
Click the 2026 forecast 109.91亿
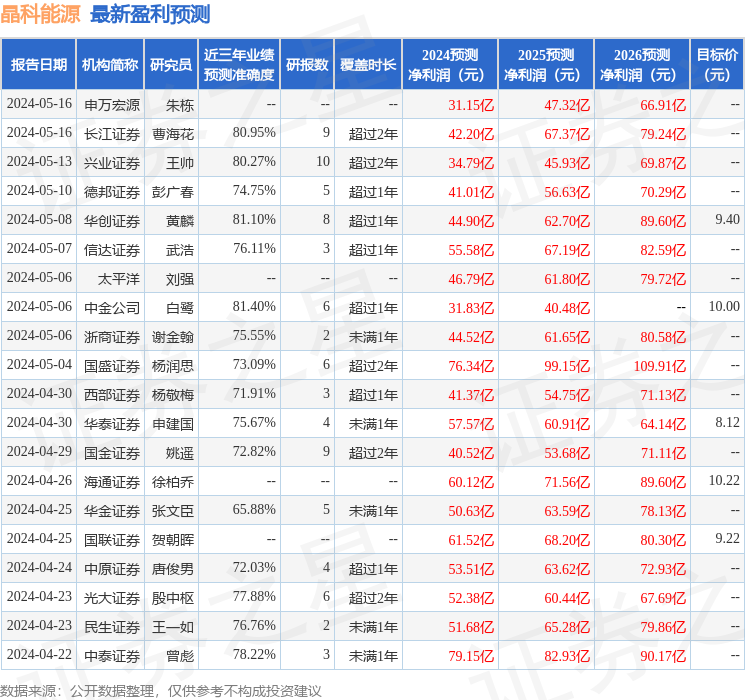coord(659,366)
